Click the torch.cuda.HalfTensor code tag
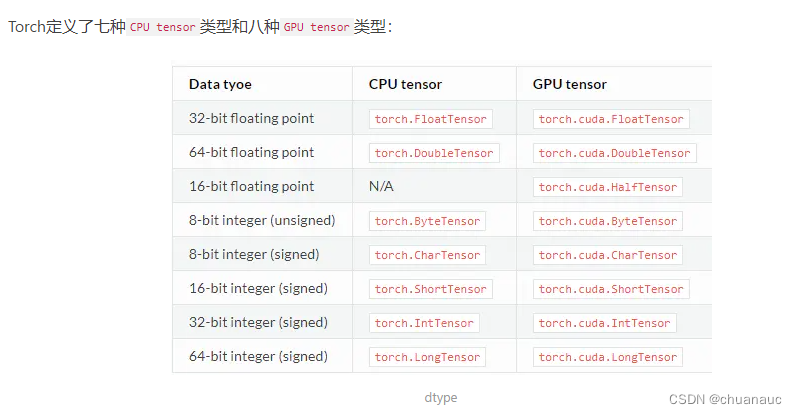797x414 pixels. click(x=608, y=187)
